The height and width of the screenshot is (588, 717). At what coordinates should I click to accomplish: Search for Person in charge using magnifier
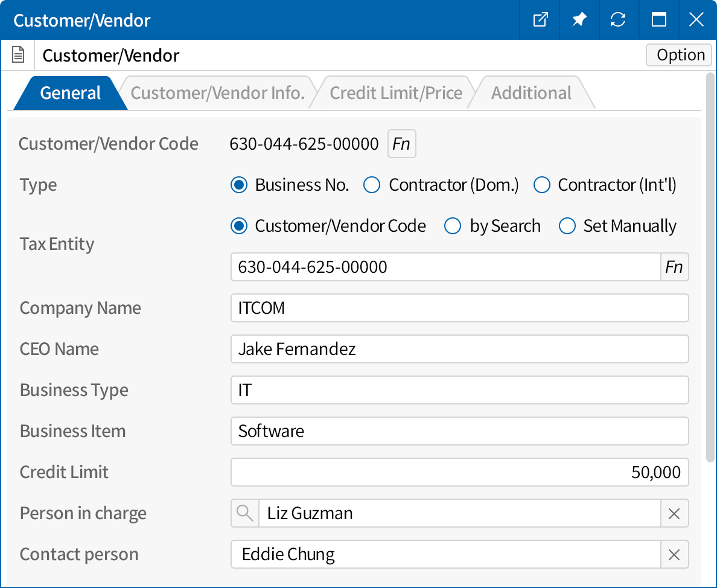(245, 513)
